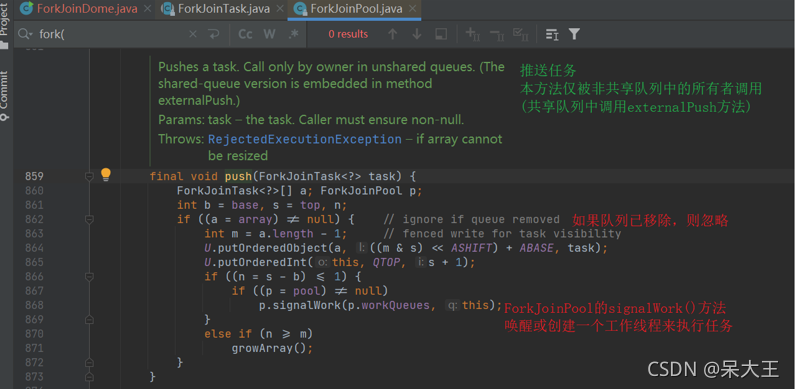Click 'Pushes a task.' doc text

tap(200, 67)
